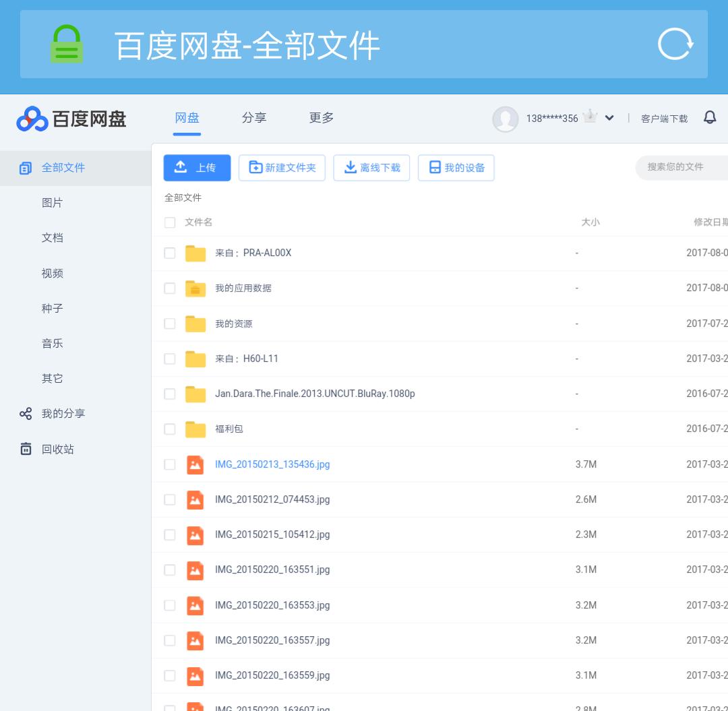Screen dimensions: 728x711
Task: Check the select-all checkbox in the header row
Action: point(170,222)
